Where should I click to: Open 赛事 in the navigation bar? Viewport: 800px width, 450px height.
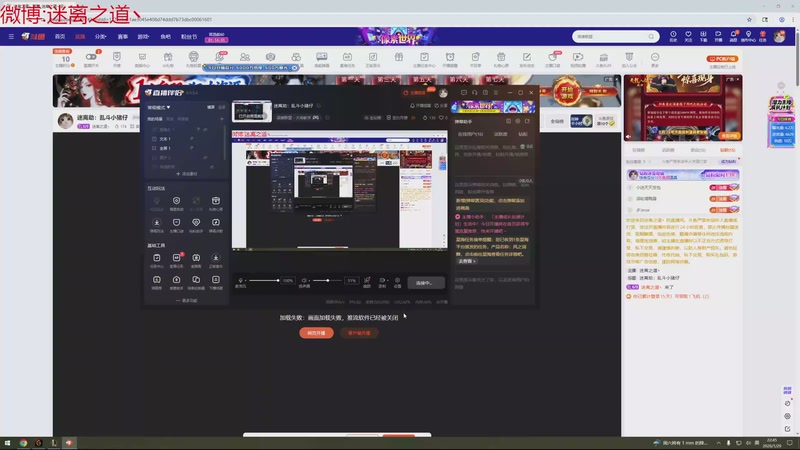(x=122, y=37)
